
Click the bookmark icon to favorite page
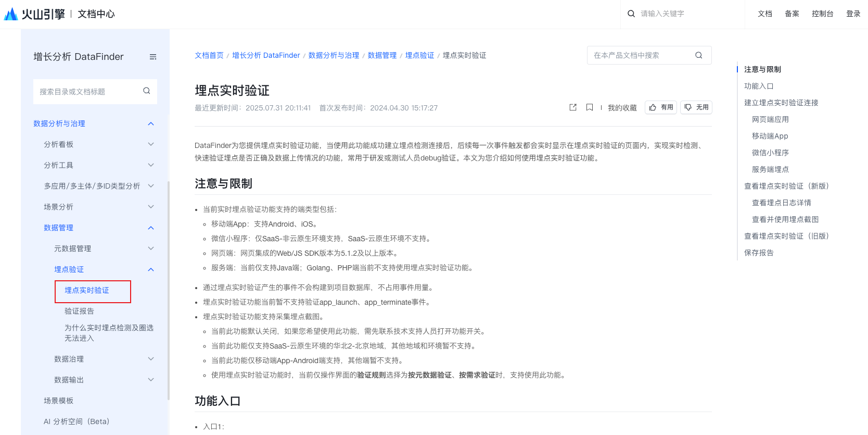pos(590,107)
